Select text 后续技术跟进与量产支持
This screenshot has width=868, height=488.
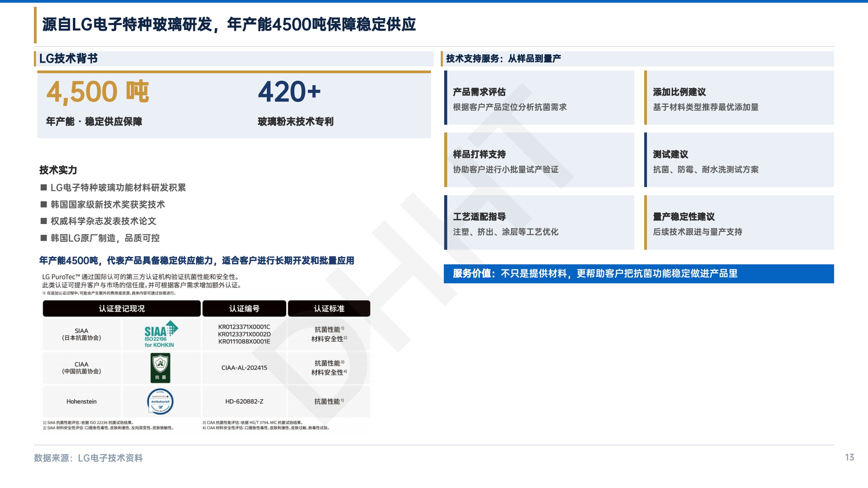[x=697, y=232]
